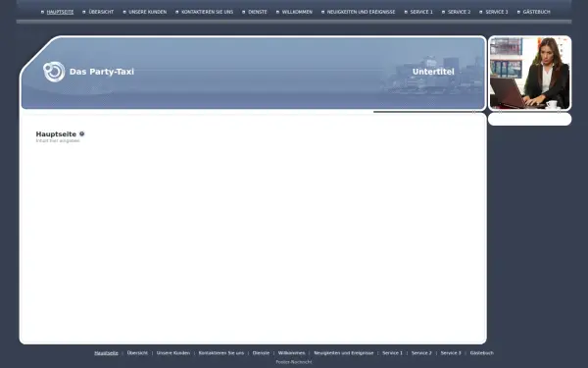Click the Service 1 footer link
Image resolution: width=588 pixels, height=368 pixels.
click(x=393, y=353)
